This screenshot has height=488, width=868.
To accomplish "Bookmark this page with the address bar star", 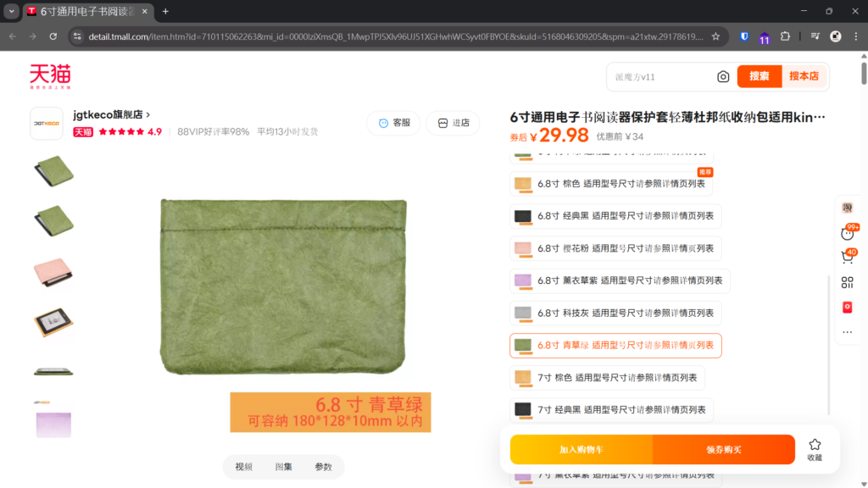I will coord(715,36).
